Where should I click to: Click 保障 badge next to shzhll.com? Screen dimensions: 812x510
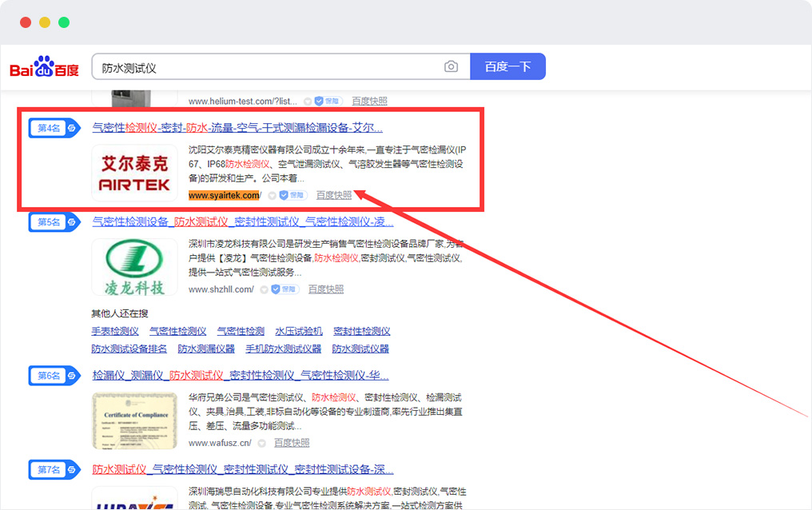click(285, 289)
